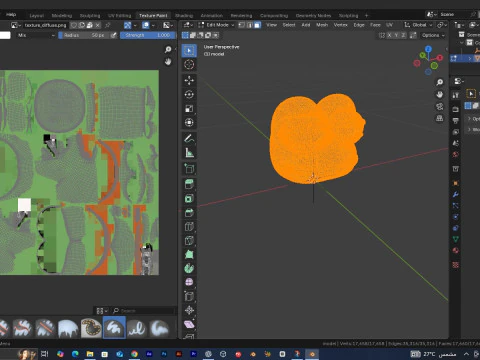Open the Mesh menu
The height and width of the screenshot is (360, 480).
click(322, 25)
